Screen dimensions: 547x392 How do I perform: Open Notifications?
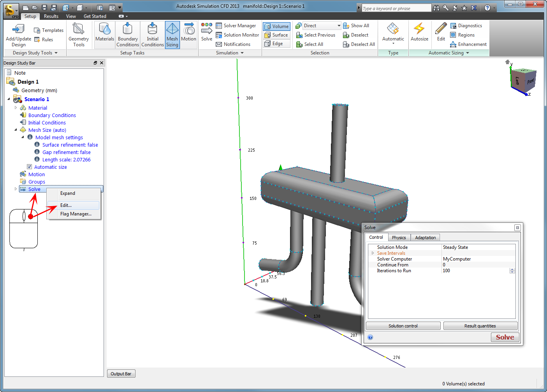pyautogui.click(x=233, y=44)
